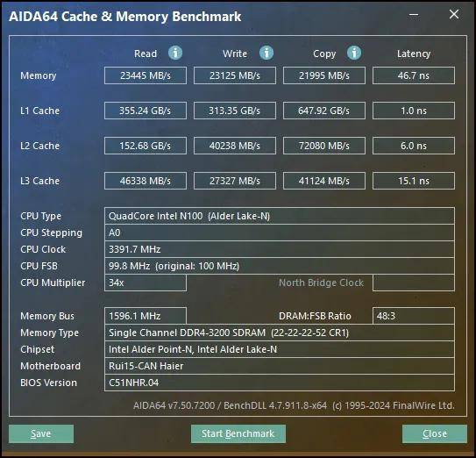Screen dimensions: 476x458
Task: Click the CPU Type field QuadCore Intel N100
Action: point(280,216)
